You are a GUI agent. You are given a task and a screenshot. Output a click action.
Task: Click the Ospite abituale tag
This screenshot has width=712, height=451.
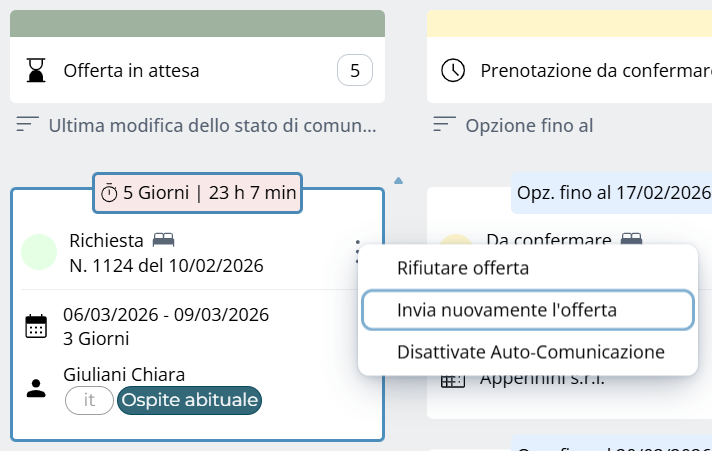[189, 401]
